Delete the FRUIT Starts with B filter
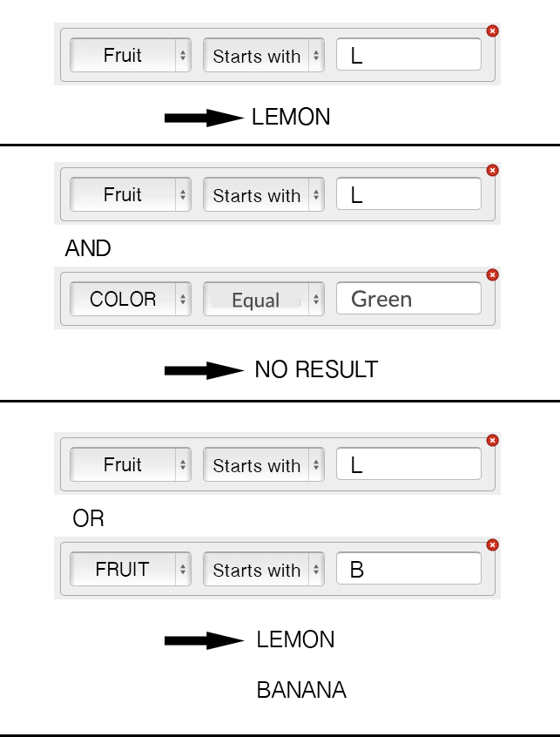 (x=492, y=544)
